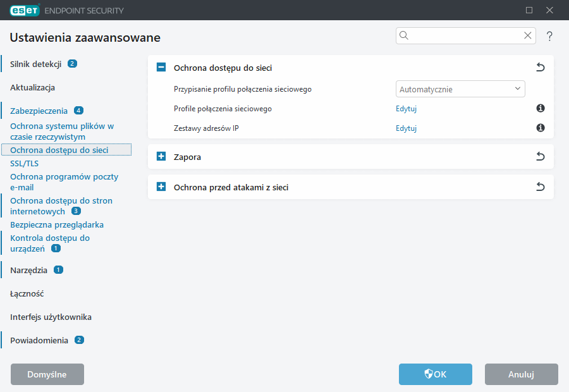Revert the Ochrona dostępu do sieci section settings
This screenshot has height=392, width=569.
tap(540, 68)
